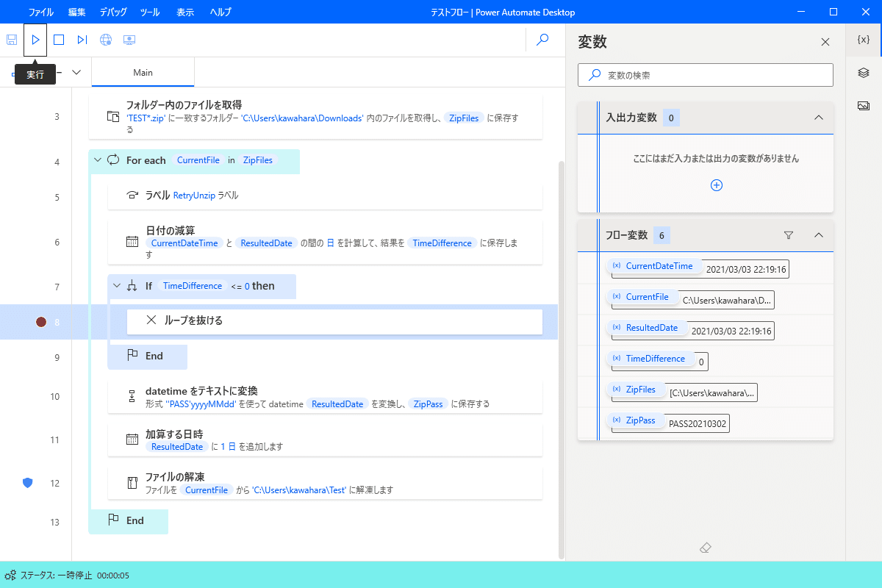Clear variable values eraser icon
Viewport: 882px width, 588px height.
point(706,548)
